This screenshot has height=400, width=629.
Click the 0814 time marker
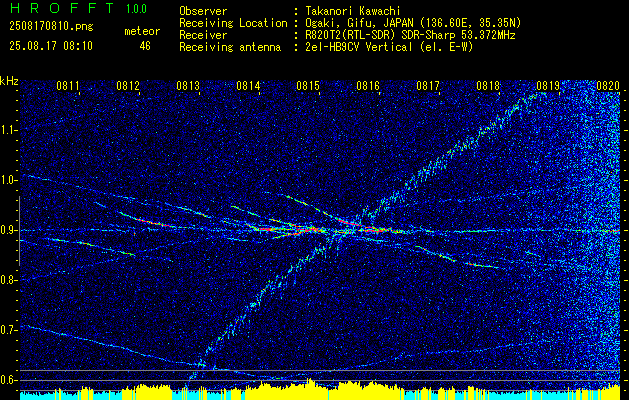[248, 85]
